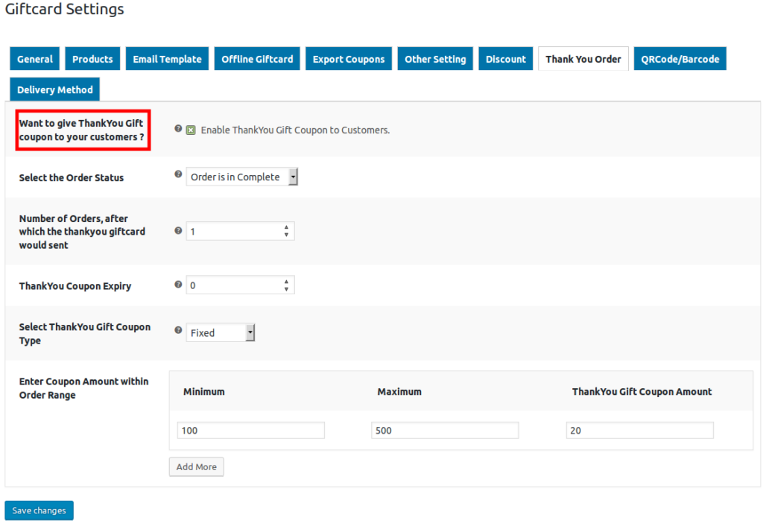Focus the Minimum order amount field
This screenshot has height=532, width=763.
(250, 430)
